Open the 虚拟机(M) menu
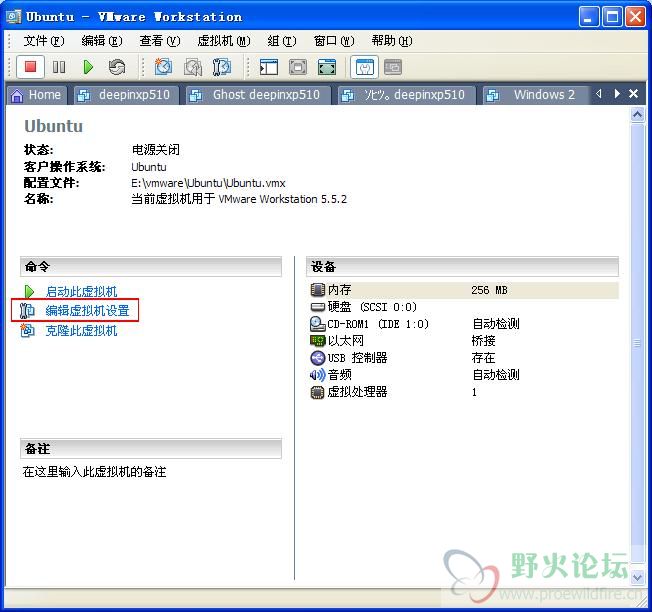 [x=224, y=41]
